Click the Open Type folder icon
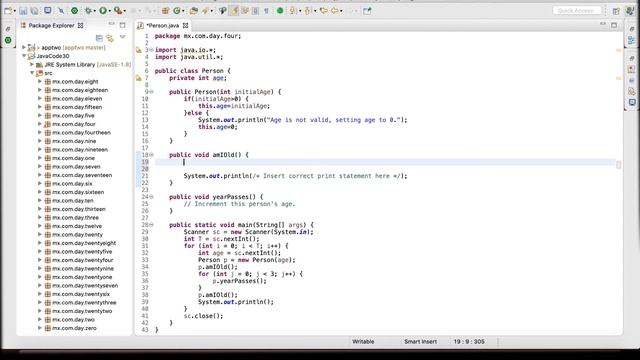This screenshot has width=640, height=360. 193,11
